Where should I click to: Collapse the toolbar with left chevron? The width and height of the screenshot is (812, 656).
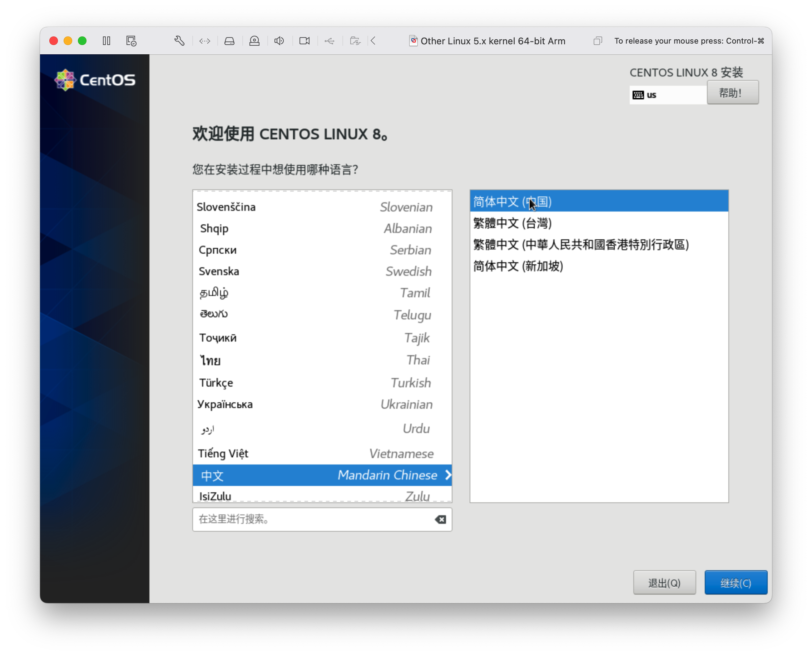click(373, 41)
